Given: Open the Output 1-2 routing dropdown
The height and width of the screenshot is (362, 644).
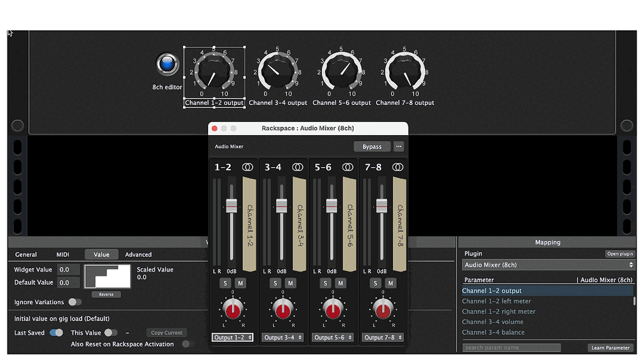Looking at the screenshot, I should [232, 337].
